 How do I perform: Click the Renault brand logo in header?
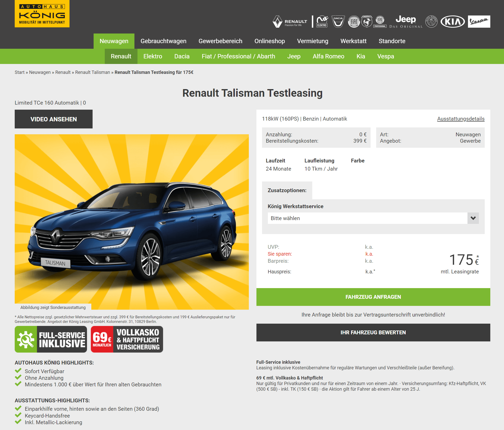click(290, 22)
